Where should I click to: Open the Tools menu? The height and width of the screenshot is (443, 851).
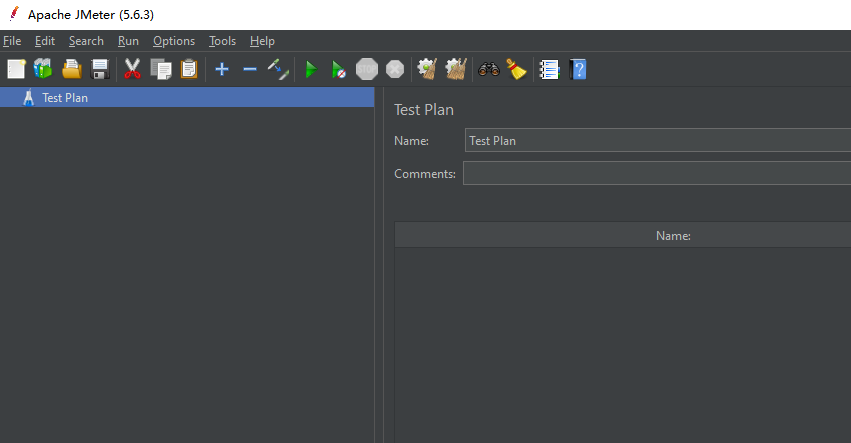coord(223,41)
